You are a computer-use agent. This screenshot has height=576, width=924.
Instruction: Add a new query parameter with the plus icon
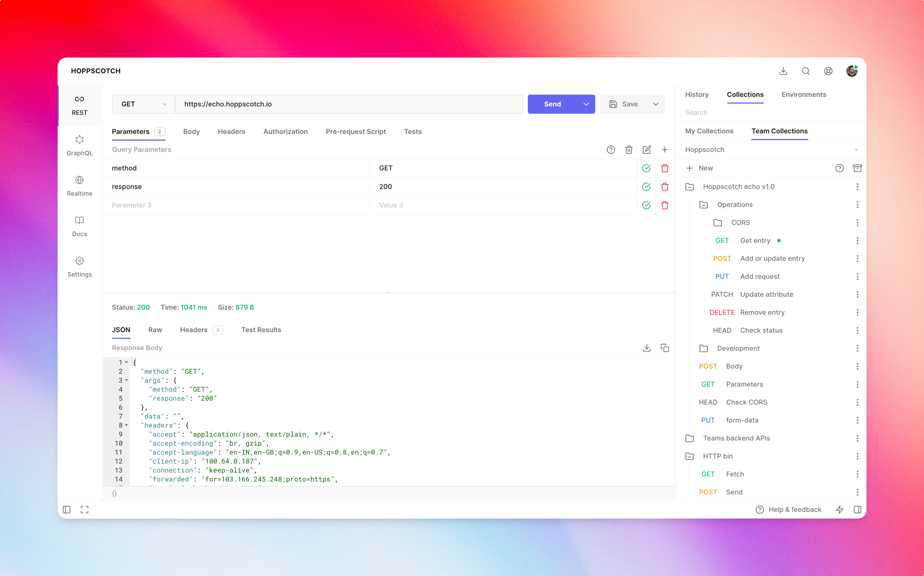click(665, 150)
